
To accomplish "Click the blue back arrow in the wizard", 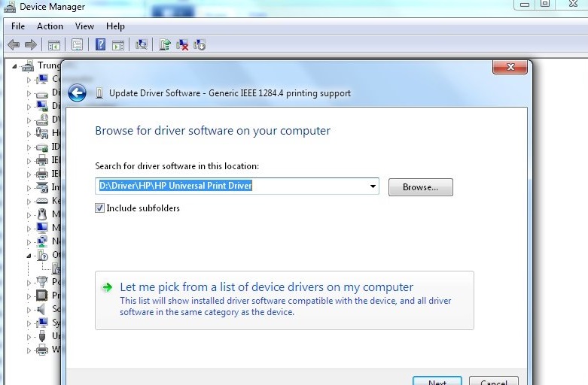I will point(77,93).
